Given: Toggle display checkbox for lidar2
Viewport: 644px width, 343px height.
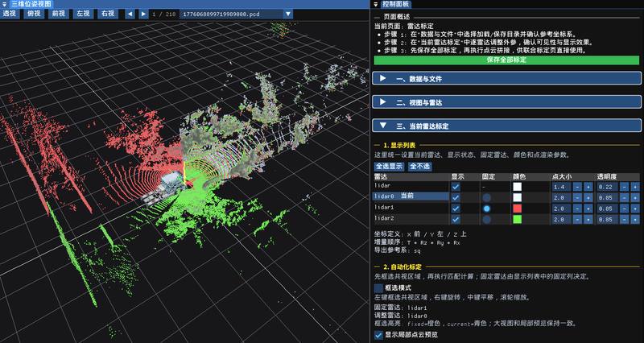Looking at the screenshot, I should coord(456,219).
